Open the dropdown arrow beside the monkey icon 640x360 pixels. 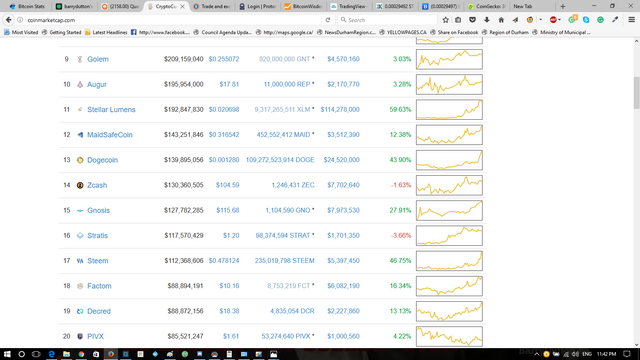click(540, 20)
